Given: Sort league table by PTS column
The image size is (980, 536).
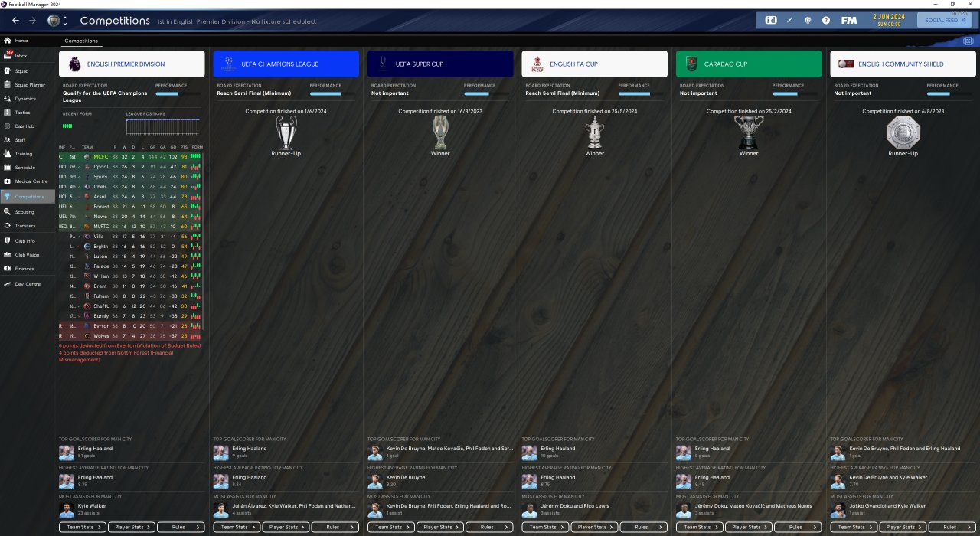Looking at the screenshot, I should point(185,146).
